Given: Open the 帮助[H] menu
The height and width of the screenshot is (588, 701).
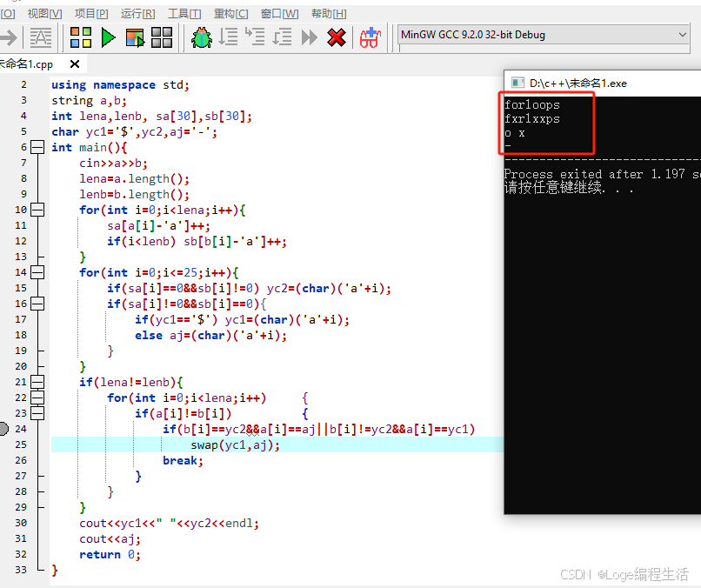Looking at the screenshot, I should [329, 14].
